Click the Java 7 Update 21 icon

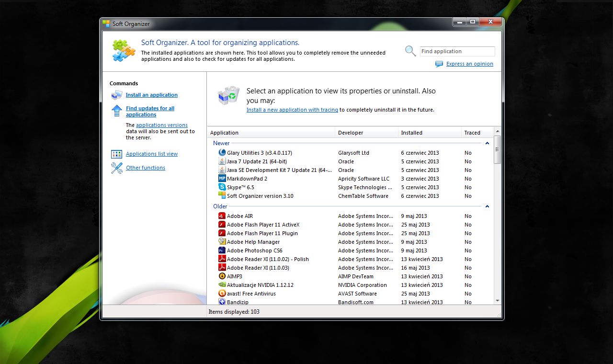pos(222,161)
